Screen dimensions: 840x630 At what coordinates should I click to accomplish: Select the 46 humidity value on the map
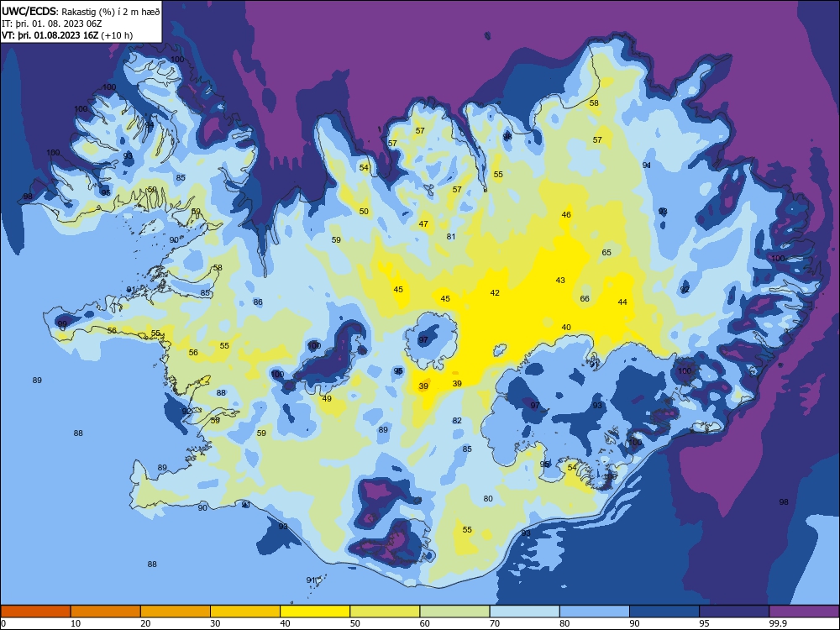point(566,215)
